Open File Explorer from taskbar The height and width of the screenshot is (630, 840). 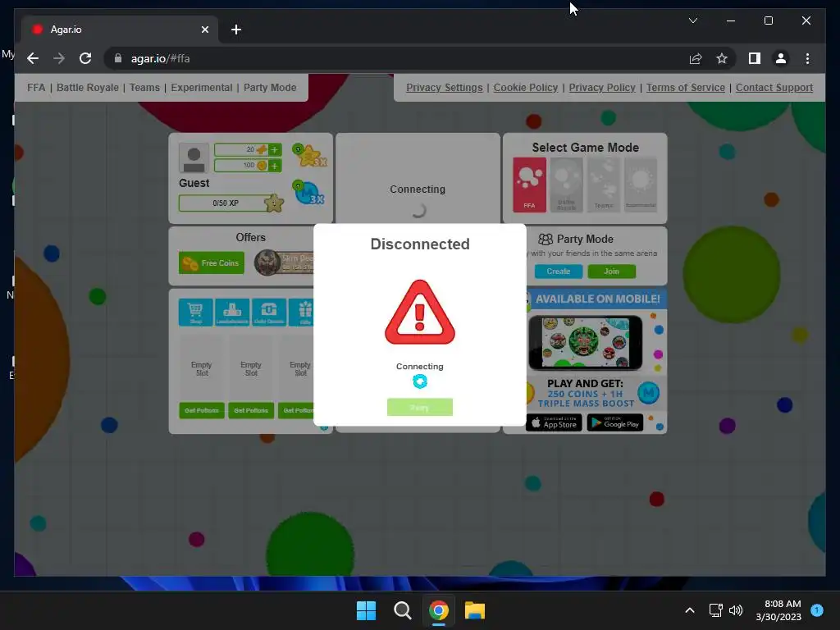(475, 610)
